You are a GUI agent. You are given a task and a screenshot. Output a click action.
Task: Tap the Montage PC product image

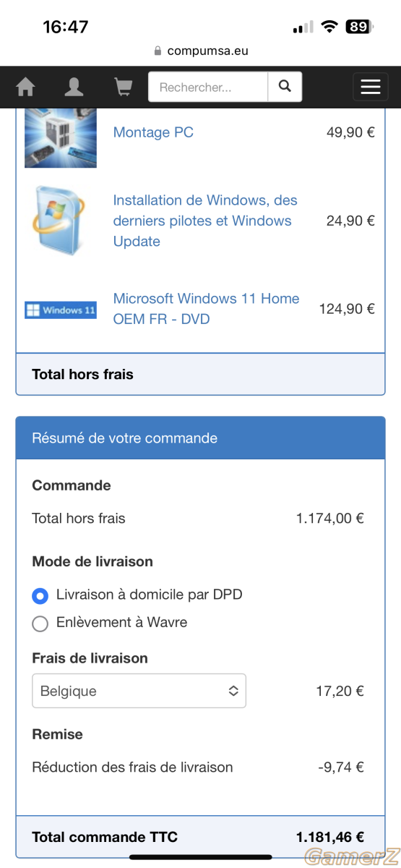click(61, 137)
